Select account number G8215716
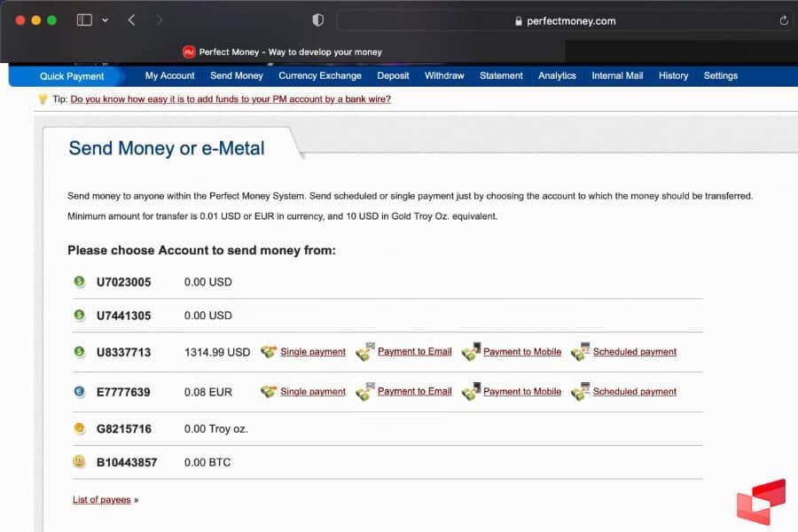Image resolution: width=798 pixels, height=532 pixels. (124, 428)
